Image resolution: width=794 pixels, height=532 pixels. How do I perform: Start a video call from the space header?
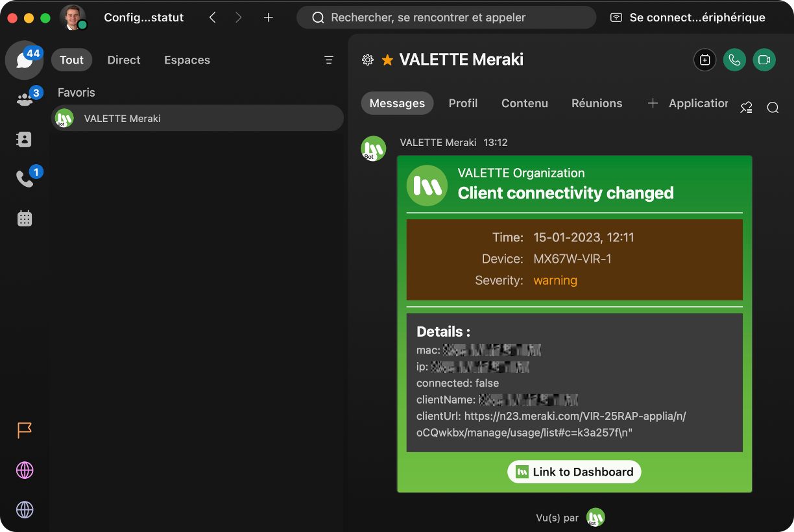[x=764, y=60]
